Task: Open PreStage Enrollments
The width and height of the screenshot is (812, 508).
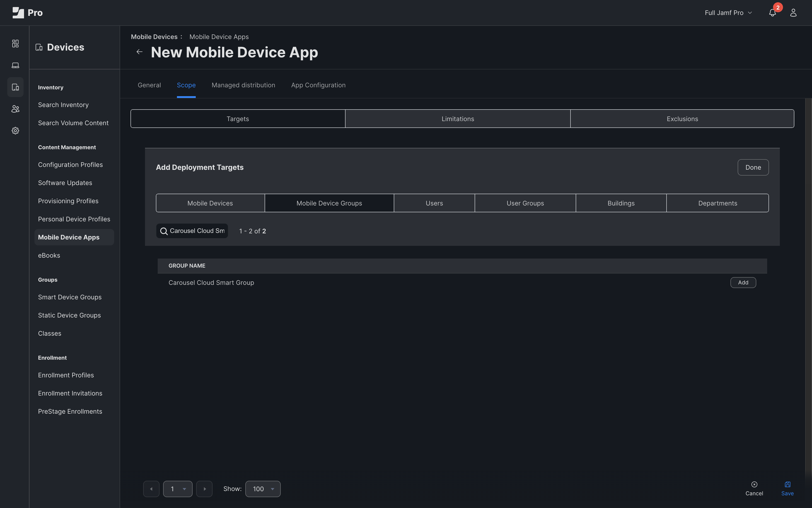Action: 70,411
